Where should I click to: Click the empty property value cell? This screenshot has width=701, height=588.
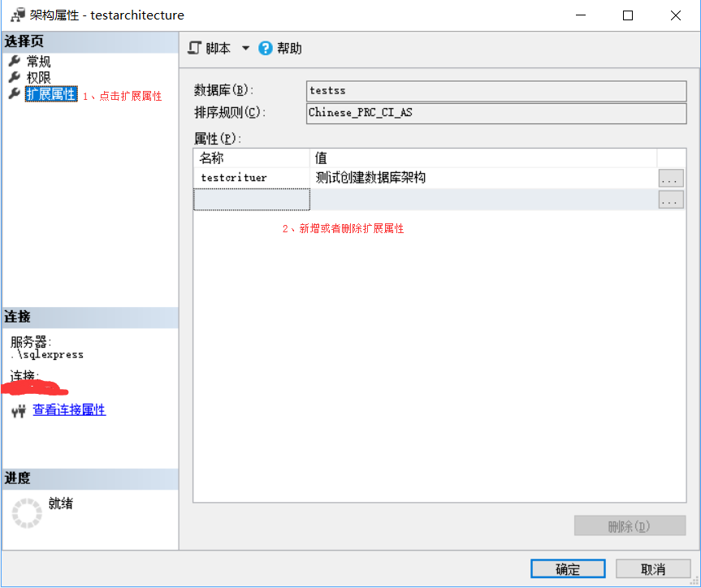(x=484, y=200)
